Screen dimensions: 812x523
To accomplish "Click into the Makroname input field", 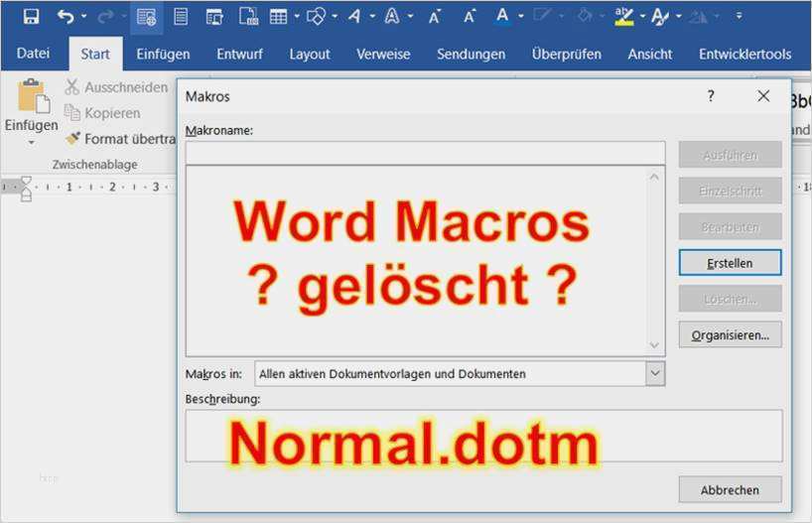I will [x=425, y=153].
